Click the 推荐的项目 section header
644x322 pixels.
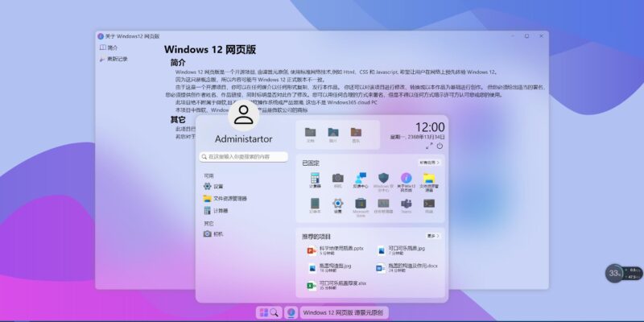tap(316, 237)
